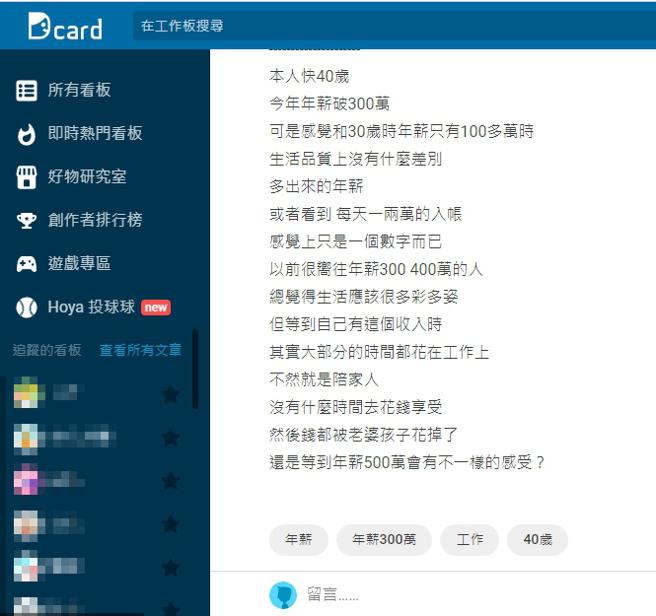Click the 所有看板 list icon

pyautogui.click(x=26, y=91)
